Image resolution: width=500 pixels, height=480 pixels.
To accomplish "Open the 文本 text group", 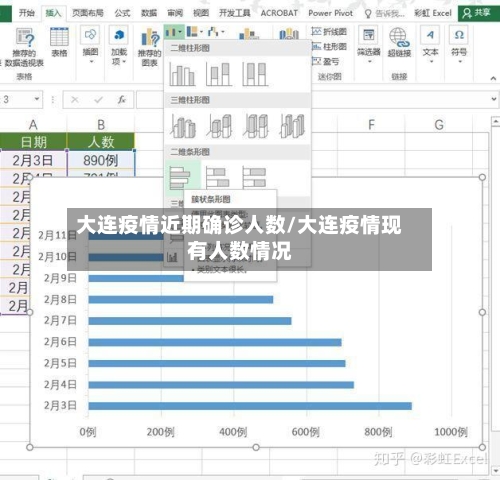I will [x=430, y=45].
